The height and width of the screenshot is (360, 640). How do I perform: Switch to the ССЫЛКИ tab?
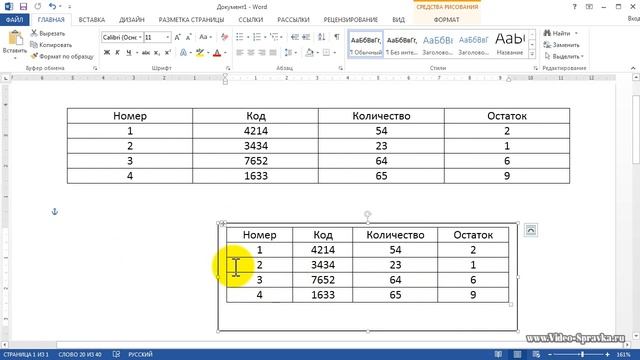coord(251,20)
